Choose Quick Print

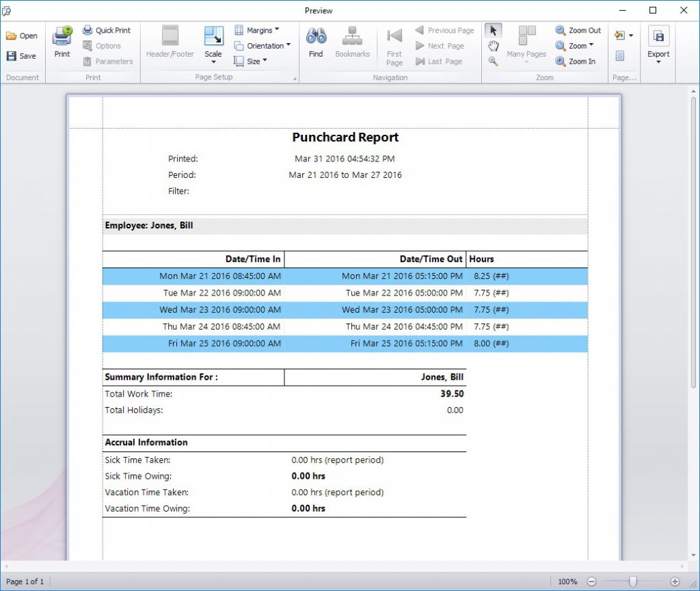tap(107, 30)
